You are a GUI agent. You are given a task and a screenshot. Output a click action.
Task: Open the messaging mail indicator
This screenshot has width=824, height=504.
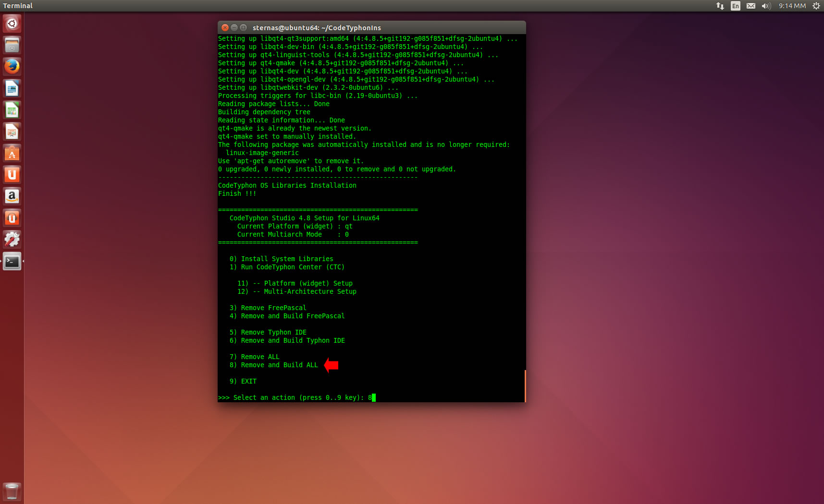[x=751, y=6]
